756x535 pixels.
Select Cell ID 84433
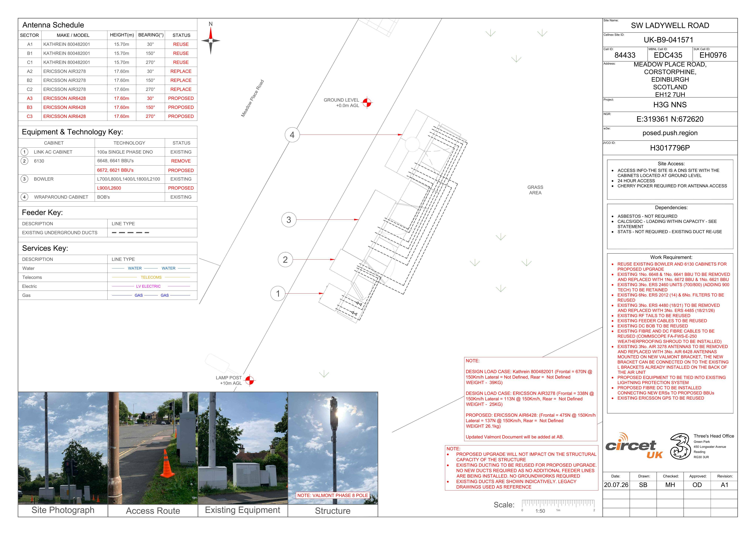625,55
